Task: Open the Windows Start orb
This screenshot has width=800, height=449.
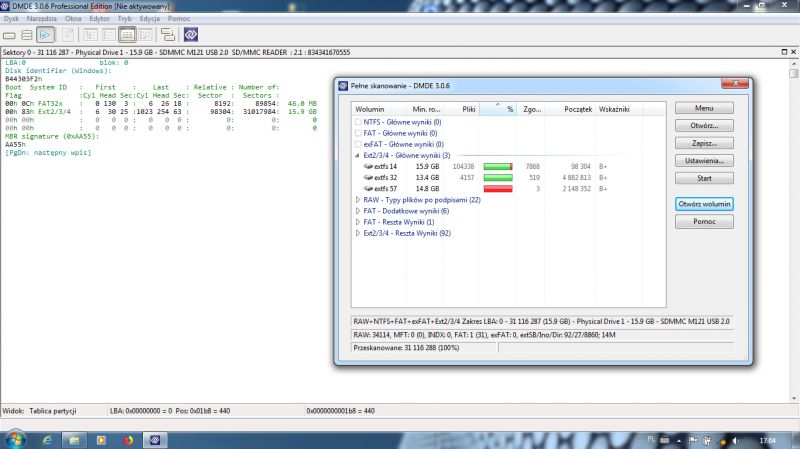Action: pyautogui.click(x=15, y=439)
